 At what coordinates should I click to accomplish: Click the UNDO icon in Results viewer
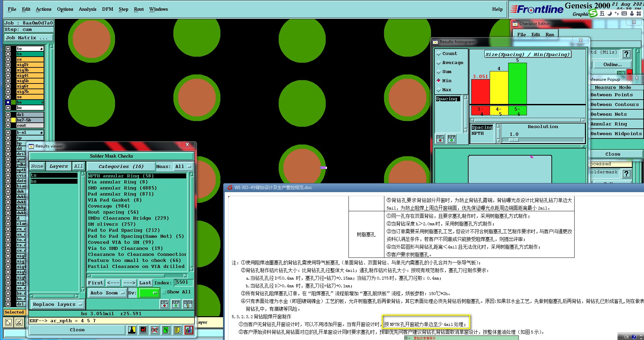[188, 304]
